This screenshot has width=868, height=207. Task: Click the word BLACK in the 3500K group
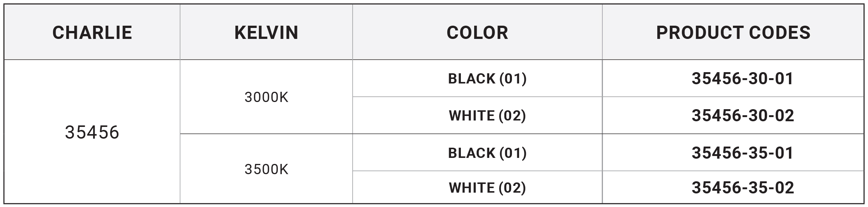point(471,153)
